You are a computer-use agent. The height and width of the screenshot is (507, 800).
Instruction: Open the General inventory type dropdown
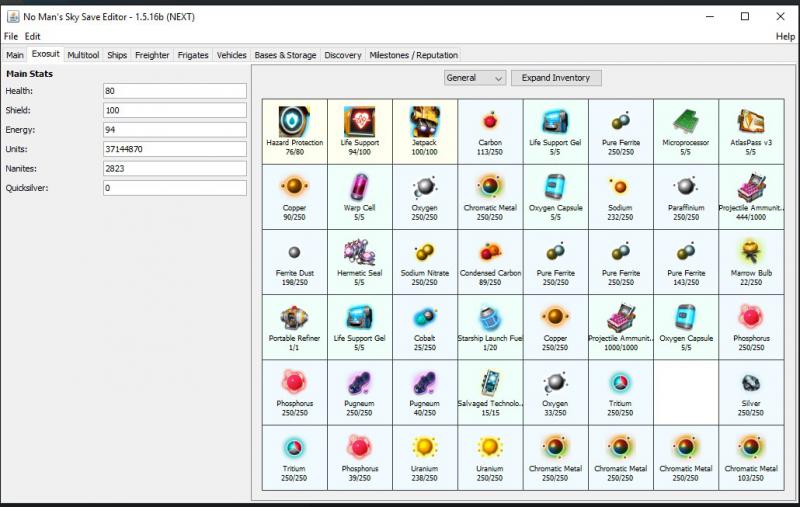coord(474,78)
